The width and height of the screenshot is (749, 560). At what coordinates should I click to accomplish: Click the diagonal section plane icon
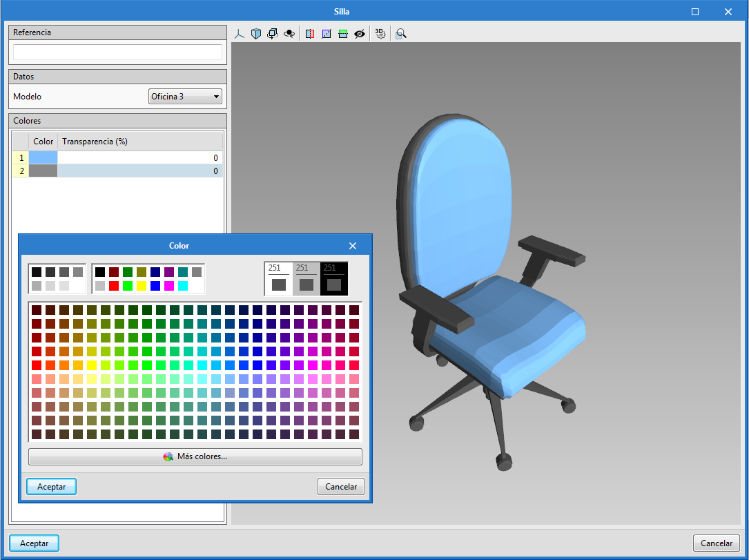pyautogui.click(x=327, y=33)
